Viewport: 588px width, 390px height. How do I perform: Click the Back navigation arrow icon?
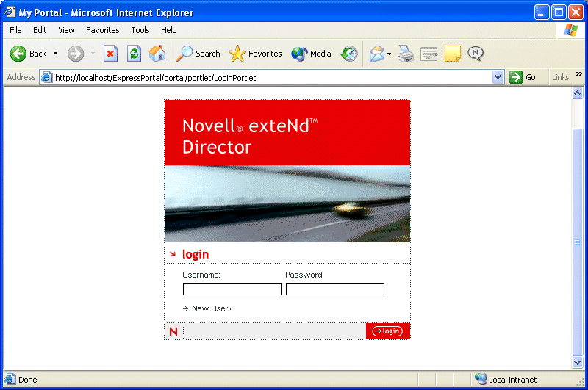[x=18, y=54]
